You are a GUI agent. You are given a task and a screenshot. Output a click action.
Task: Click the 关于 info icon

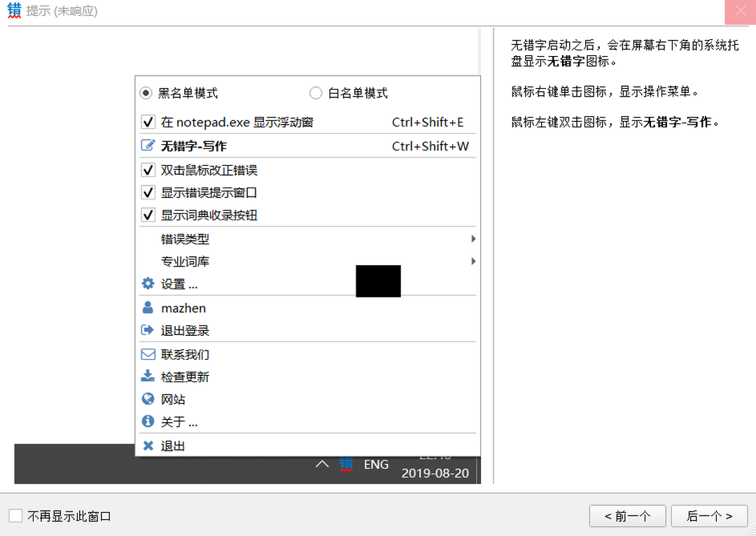point(148,422)
